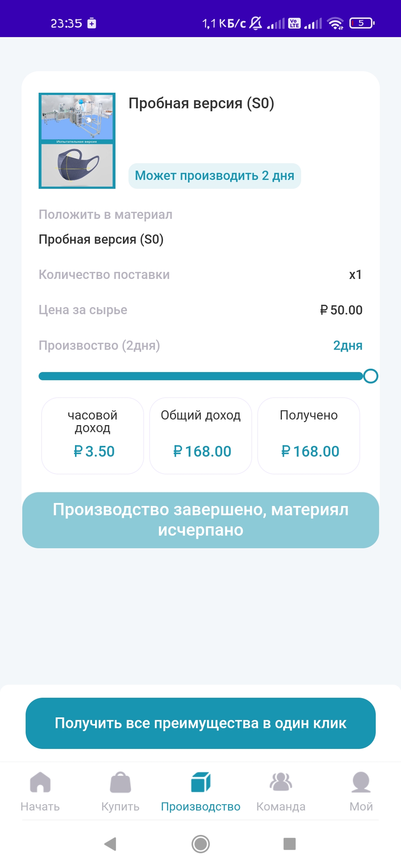Select the часовой доход card

[93, 436]
